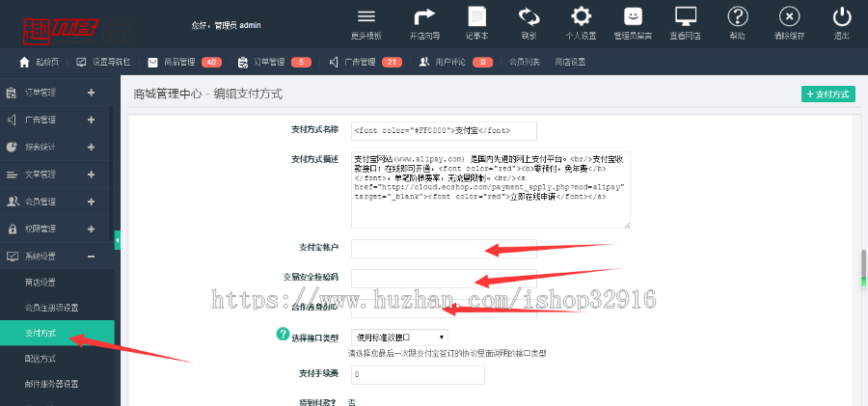868x406 pixels.
Task: Expand 广告管理 plus in the sidebar
Action: 92,120
